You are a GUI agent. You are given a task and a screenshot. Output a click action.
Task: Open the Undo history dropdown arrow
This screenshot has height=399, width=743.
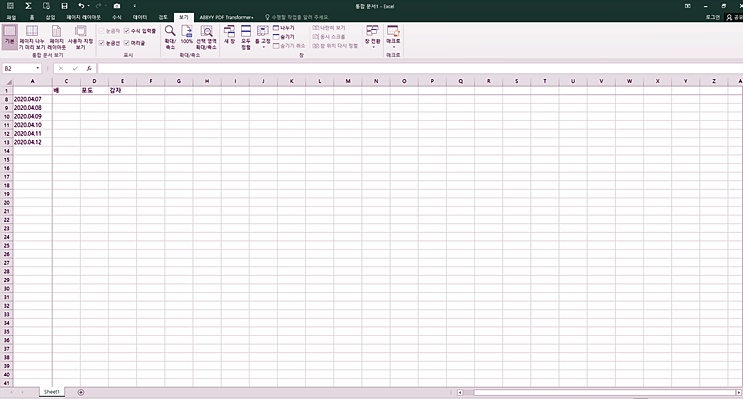coord(89,6)
